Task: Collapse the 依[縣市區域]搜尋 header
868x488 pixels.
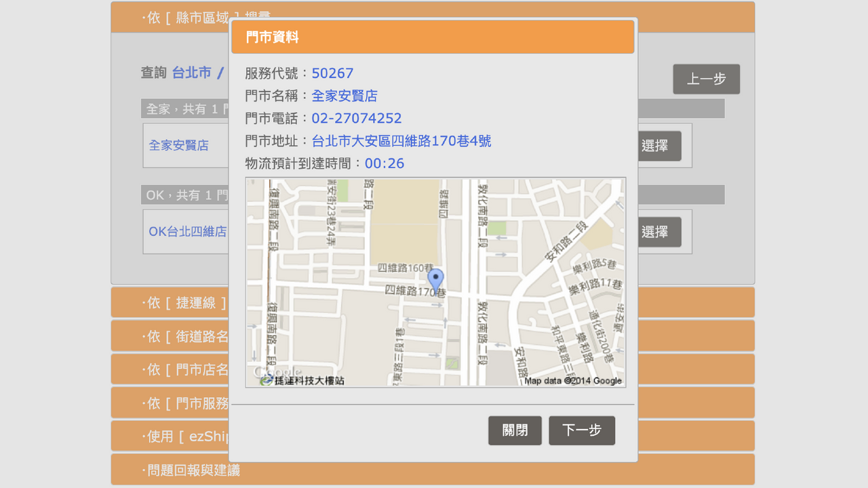Action: (x=170, y=17)
